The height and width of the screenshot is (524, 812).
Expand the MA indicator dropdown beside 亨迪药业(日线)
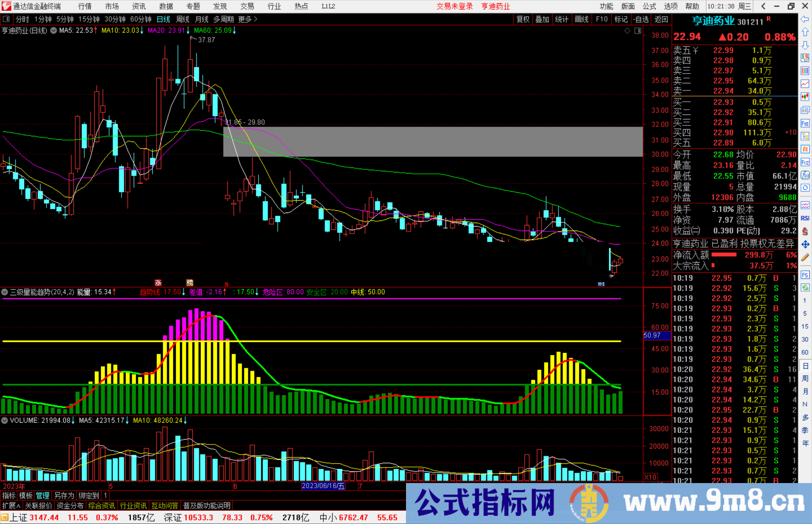[x=53, y=30]
